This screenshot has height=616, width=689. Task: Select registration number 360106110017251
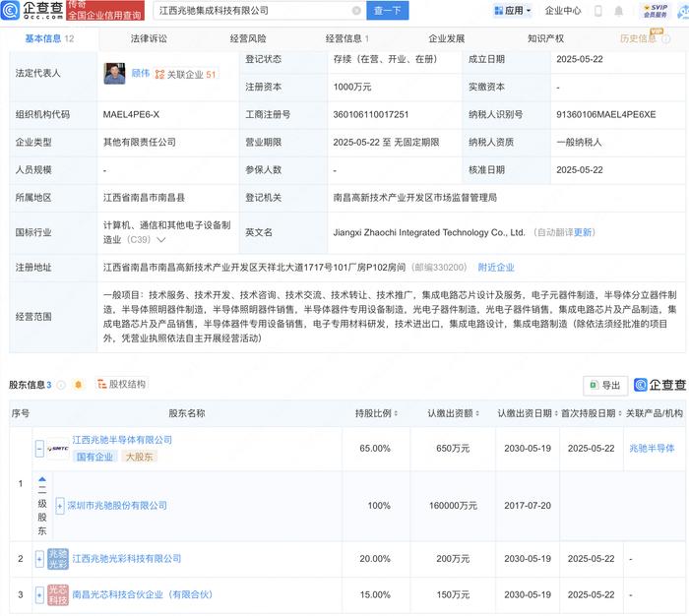coord(371,115)
